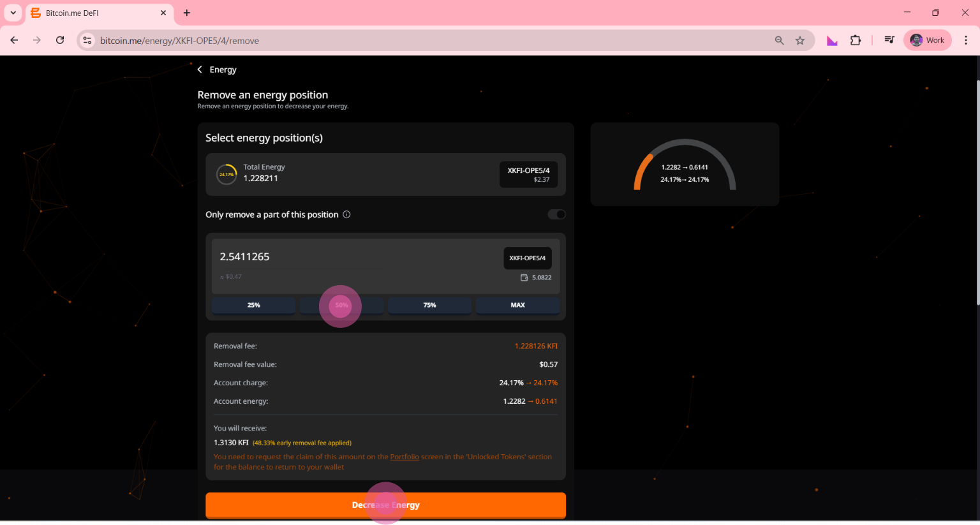Select the Bitcoin.me DeFi browser tab

click(x=96, y=13)
